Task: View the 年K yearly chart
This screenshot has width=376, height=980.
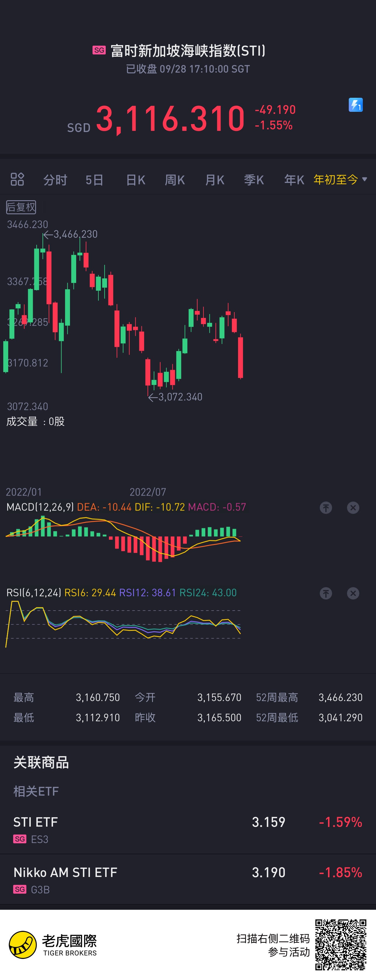Action: [294, 179]
